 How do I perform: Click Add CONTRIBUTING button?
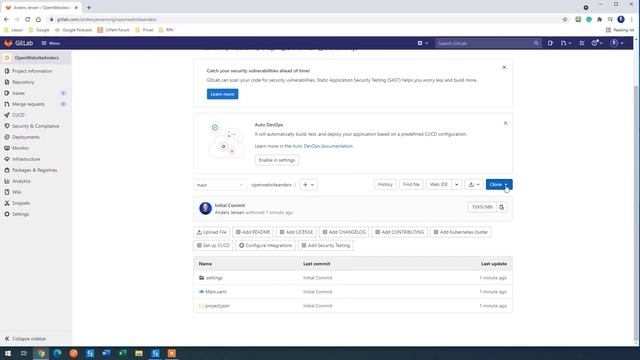400,232
